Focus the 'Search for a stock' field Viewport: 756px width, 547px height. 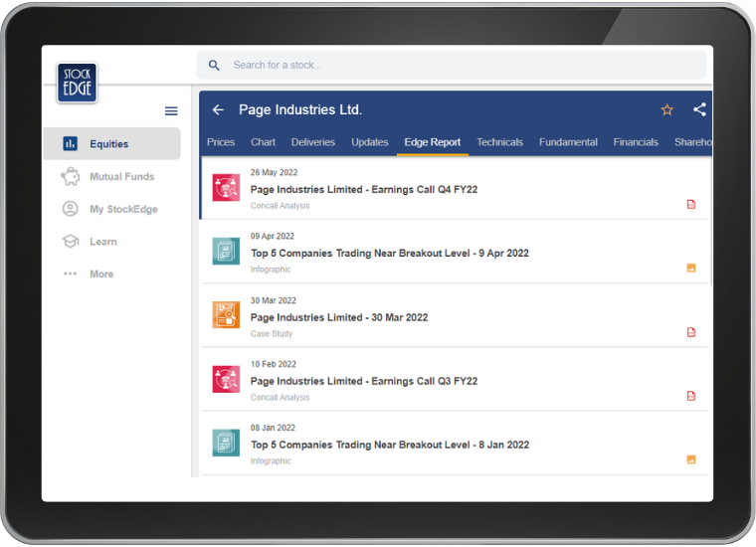[452, 65]
